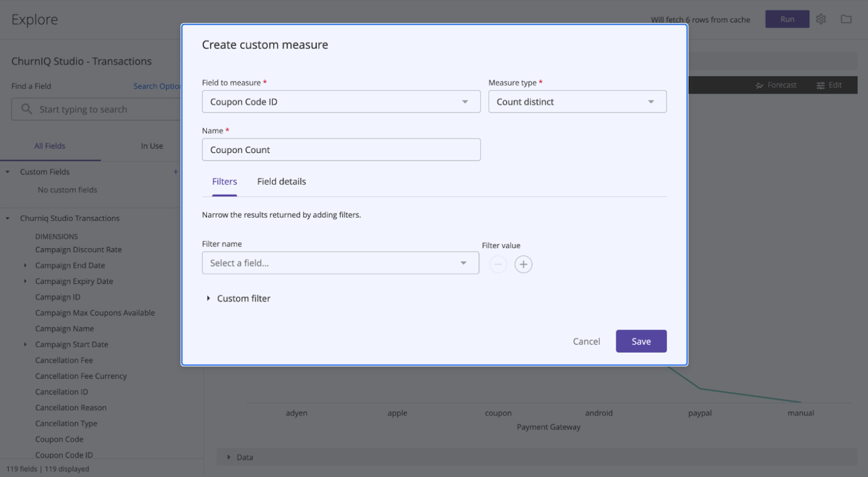Click the search magnifier icon

26,108
